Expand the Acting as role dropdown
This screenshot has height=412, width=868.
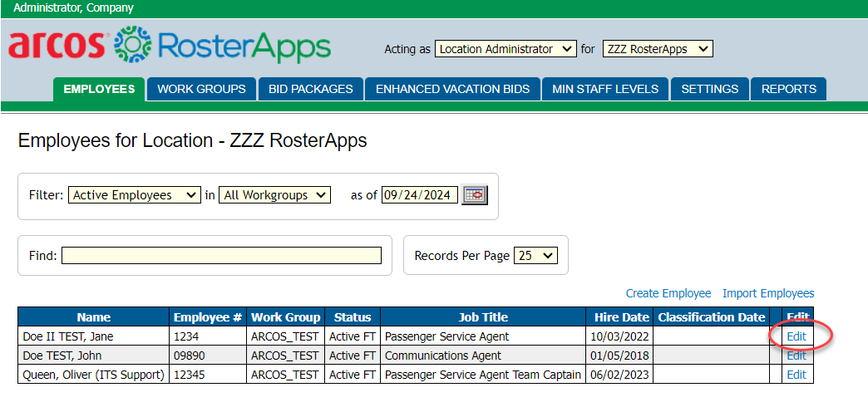click(506, 49)
